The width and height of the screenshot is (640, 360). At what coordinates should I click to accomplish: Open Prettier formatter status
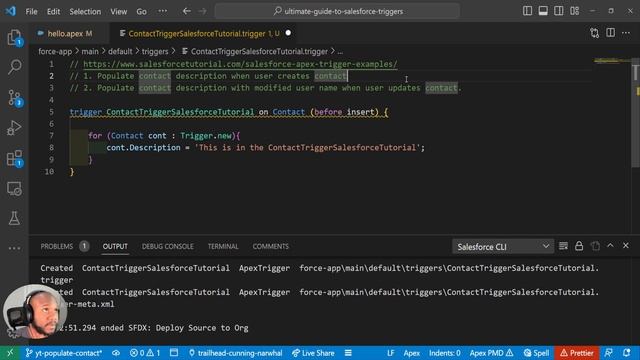coord(576,353)
